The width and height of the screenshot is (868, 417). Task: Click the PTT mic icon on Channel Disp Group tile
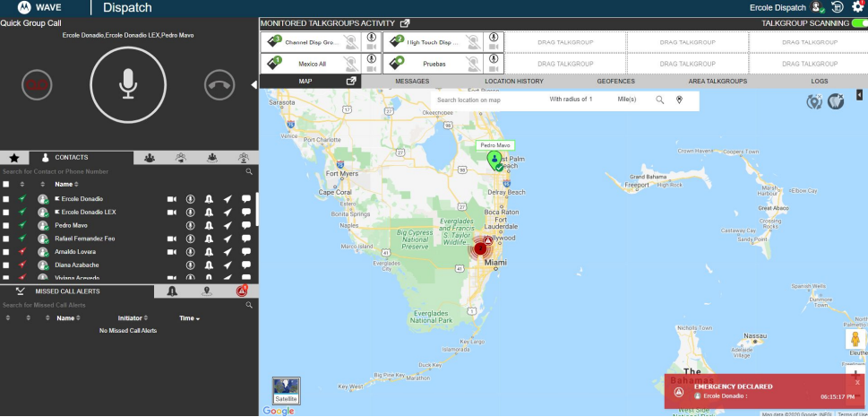(371, 37)
